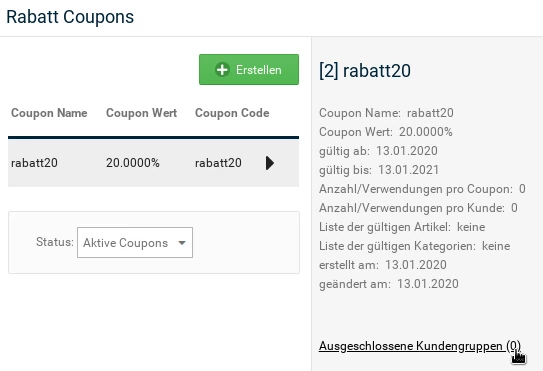This screenshot has width=543, height=371.
Task: Click the Rabatt Coupons page heading
Action: [x=70, y=17]
